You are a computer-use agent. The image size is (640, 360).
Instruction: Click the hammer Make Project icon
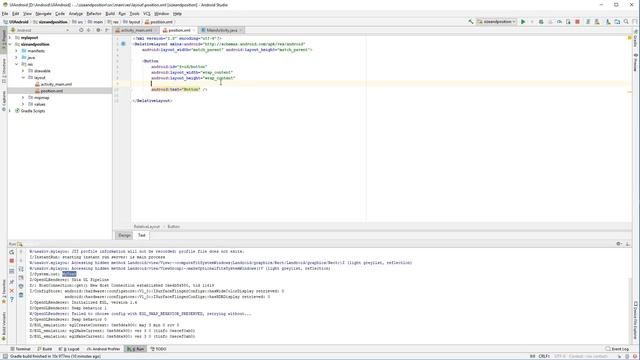(471, 22)
